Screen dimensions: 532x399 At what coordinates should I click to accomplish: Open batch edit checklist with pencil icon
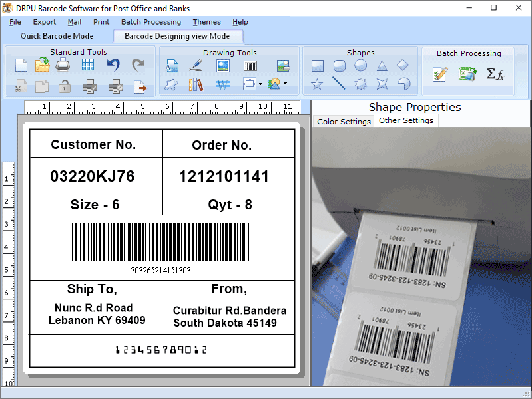(440, 74)
